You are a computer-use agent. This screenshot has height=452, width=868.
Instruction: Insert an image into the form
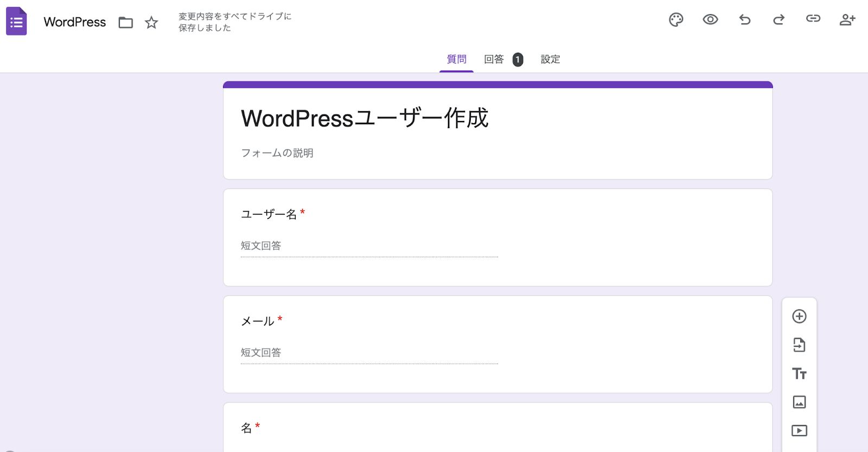click(x=799, y=402)
